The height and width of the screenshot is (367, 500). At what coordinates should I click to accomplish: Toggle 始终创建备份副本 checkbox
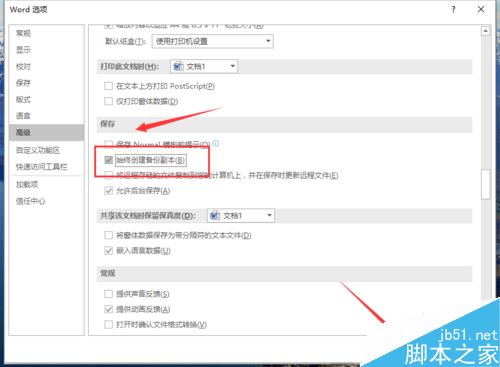108,160
